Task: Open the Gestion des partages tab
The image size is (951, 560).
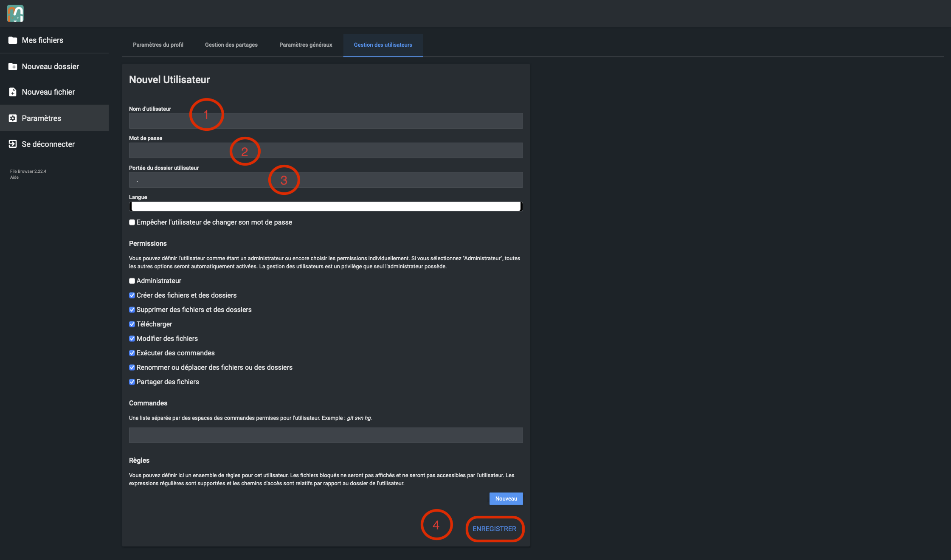Action: point(231,45)
